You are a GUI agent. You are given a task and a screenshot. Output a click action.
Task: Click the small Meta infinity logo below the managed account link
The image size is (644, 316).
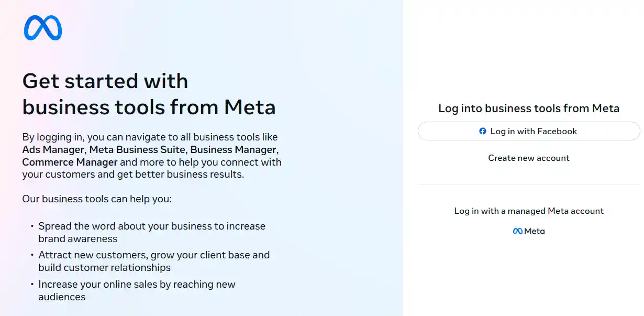coord(517,231)
